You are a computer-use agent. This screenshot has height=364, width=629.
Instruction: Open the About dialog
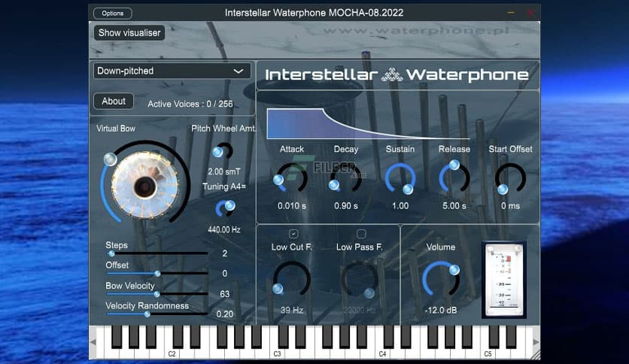pyautogui.click(x=114, y=102)
